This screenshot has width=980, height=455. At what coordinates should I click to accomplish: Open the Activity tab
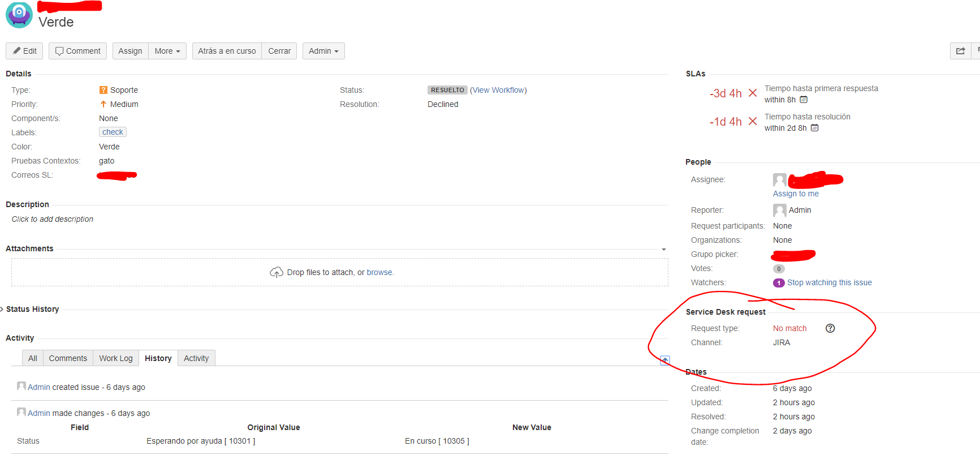click(x=196, y=358)
